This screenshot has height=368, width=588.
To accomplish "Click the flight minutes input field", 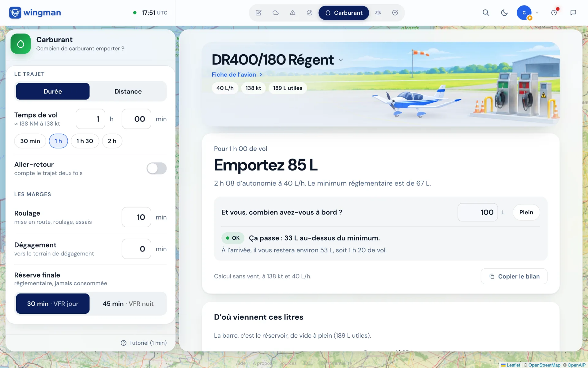I will 136,119.
